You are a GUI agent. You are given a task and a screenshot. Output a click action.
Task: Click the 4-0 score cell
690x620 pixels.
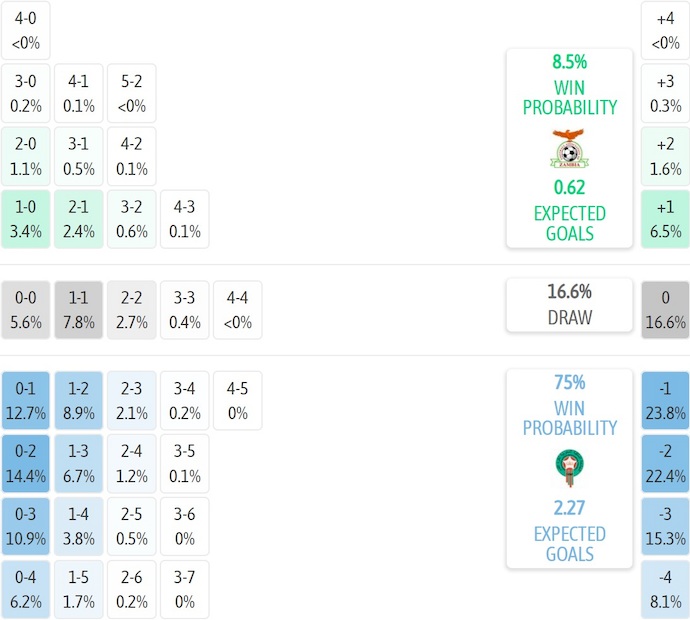(25, 30)
